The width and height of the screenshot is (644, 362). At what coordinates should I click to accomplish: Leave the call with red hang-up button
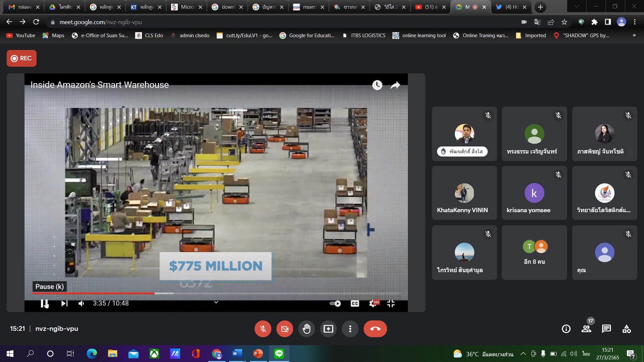[x=375, y=329]
